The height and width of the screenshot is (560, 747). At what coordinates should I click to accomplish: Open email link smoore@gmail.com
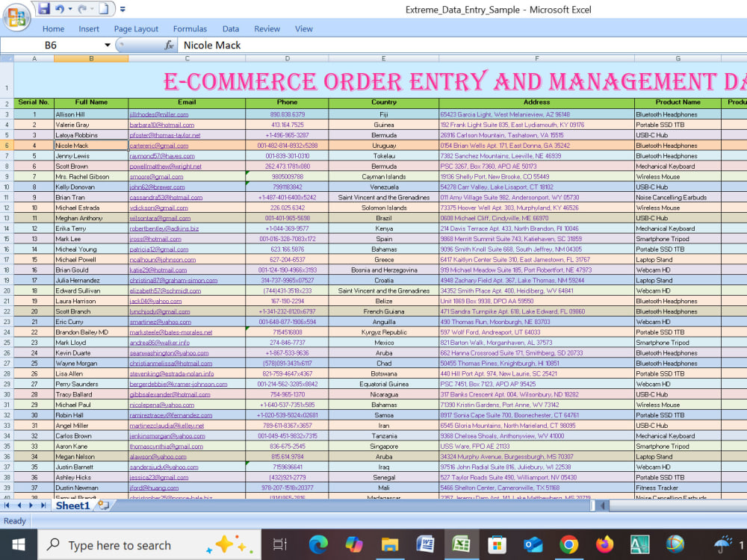pyautogui.click(x=156, y=177)
